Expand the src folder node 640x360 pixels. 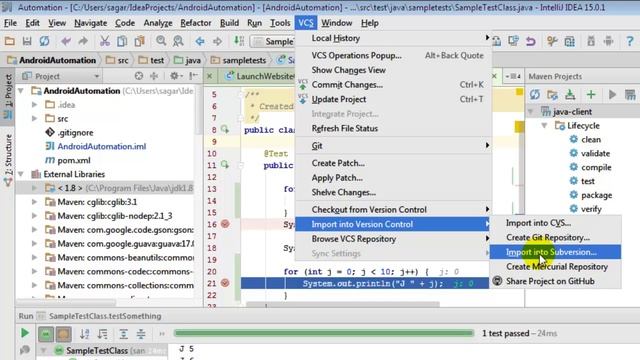(35, 119)
